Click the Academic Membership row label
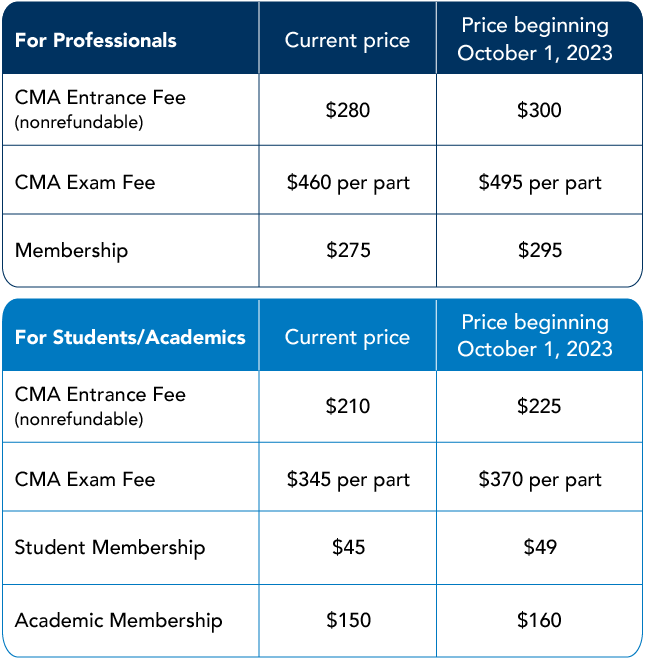The image size is (645, 659). (x=118, y=621)
